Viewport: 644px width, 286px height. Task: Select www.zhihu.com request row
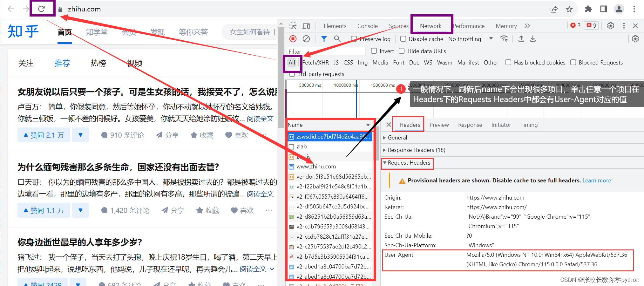click(329, 167)
